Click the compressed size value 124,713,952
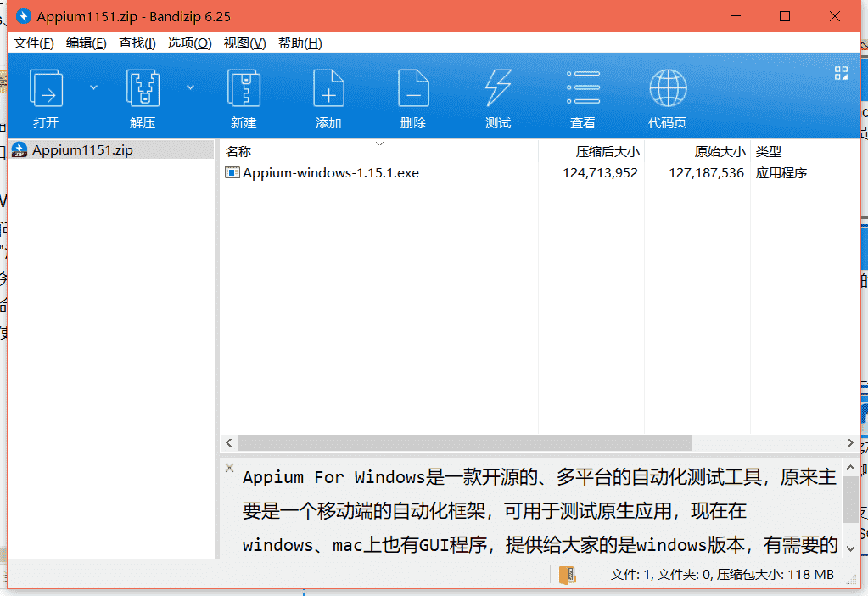The image size is (868, 596). coord(600,173)
